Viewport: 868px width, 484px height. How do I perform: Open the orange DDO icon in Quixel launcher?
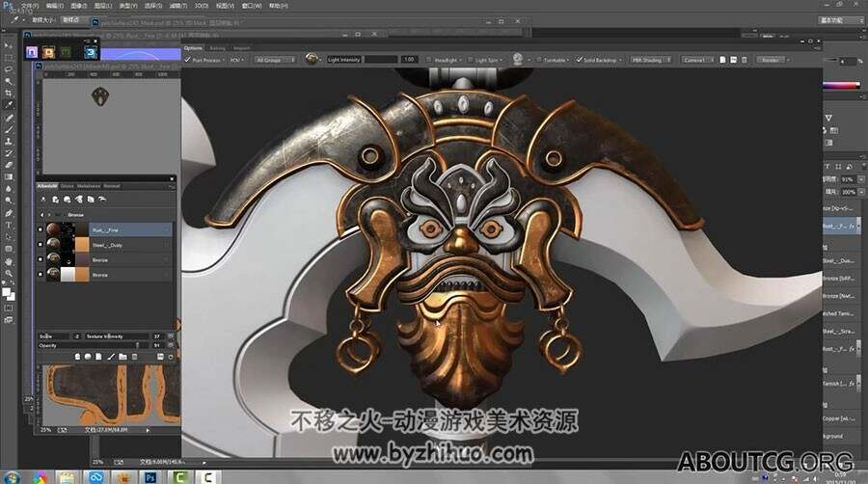coord(49,52)
